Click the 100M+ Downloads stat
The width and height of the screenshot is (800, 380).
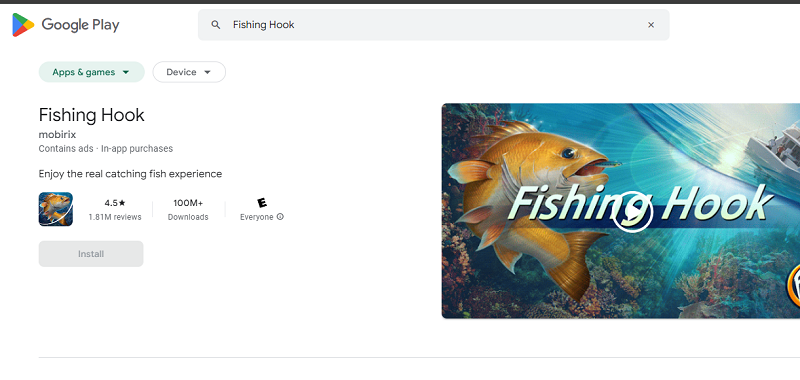[x=188, y=210]
